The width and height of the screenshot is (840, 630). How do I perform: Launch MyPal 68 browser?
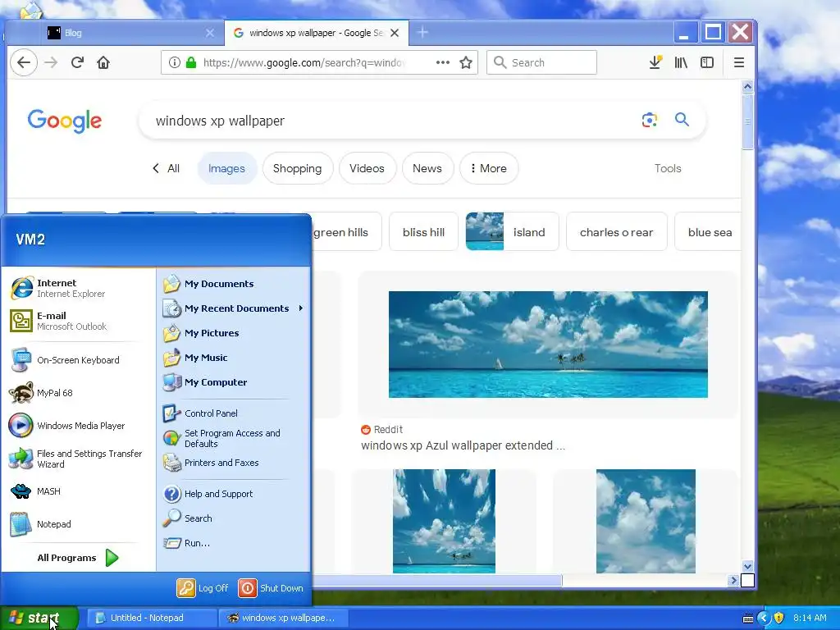coord(80,393)
